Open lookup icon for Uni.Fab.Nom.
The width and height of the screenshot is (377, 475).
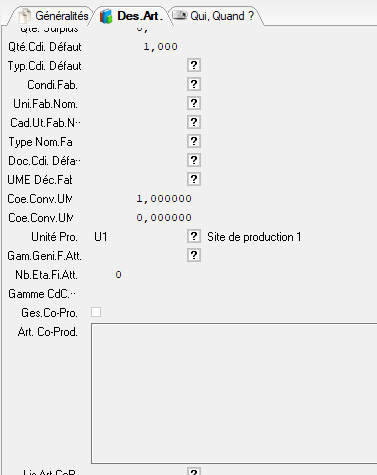point(194,103)
